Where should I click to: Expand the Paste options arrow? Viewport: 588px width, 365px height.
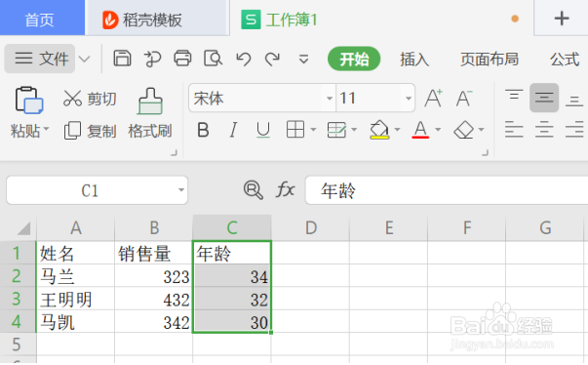(x=46, y=129)
